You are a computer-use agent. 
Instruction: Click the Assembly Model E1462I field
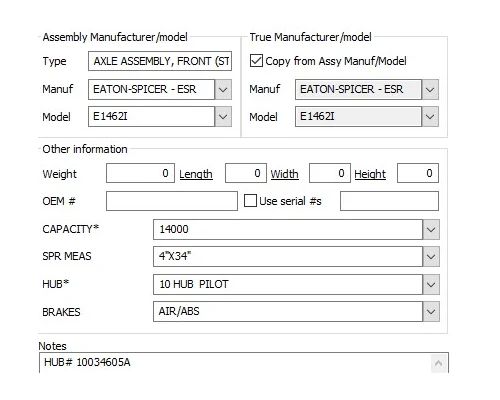pos(151,117)
